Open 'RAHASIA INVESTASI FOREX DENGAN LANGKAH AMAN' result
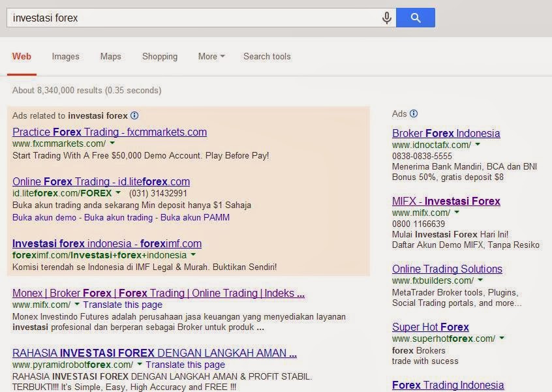The image size is (552, 392). click(155, 353)
